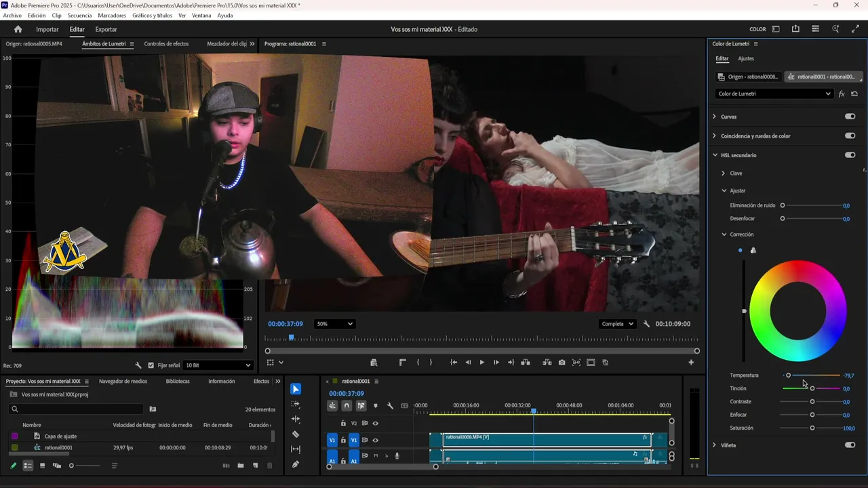Open the program monitor button editor plus

coord(691,363)
